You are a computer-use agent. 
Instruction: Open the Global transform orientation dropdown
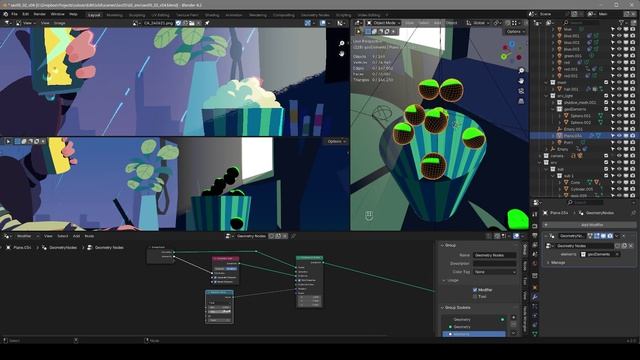[x=478, y=23]
